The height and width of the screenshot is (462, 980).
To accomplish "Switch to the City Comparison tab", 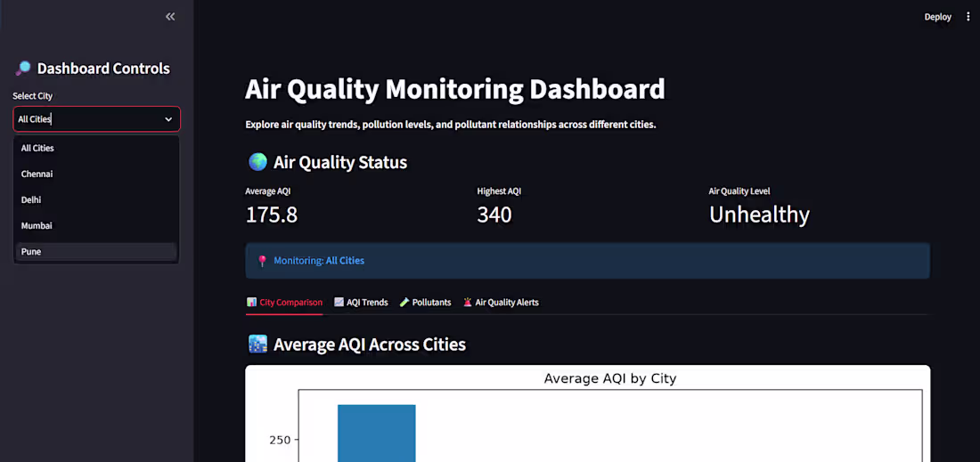I will 284,302.
